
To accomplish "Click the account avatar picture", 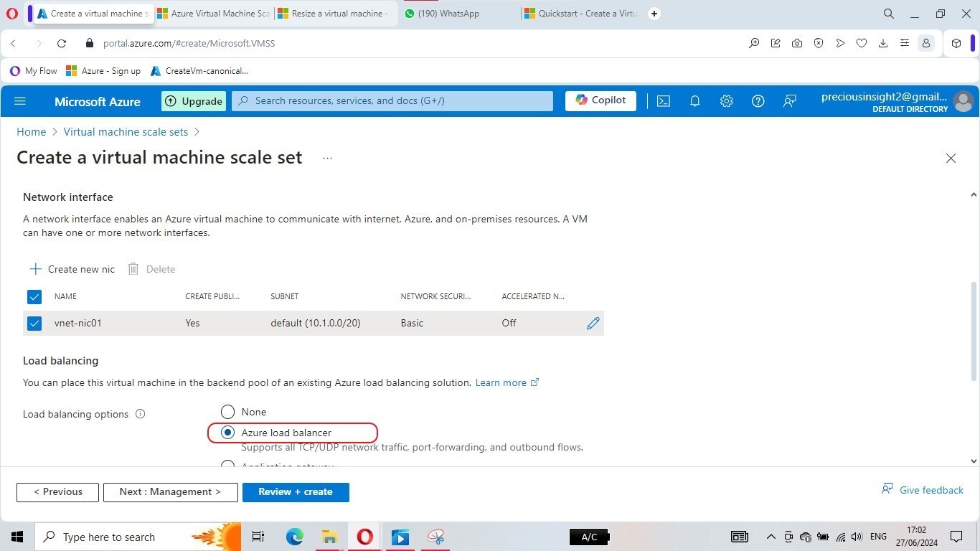I will (x=963, y=101).
